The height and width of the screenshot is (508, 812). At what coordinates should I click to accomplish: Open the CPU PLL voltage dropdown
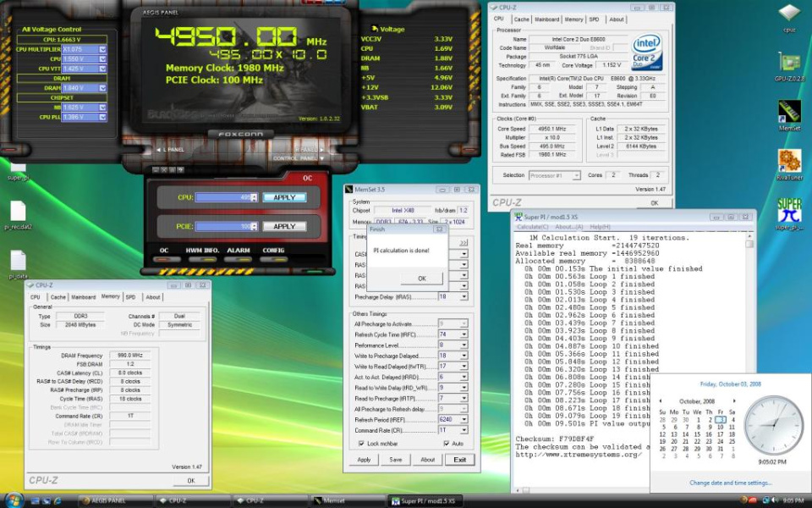tap(102, 117)
